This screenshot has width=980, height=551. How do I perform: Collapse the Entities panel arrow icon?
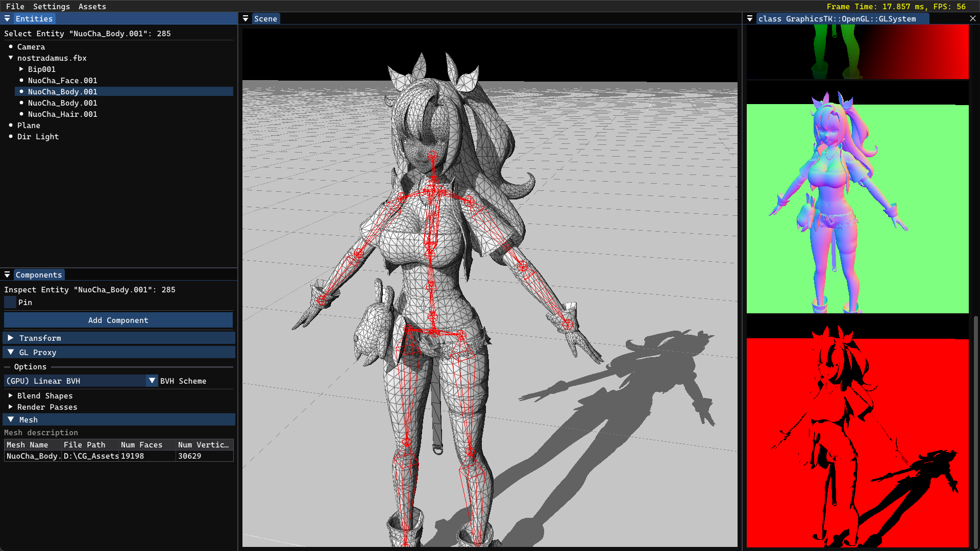(x=7, y=18)
